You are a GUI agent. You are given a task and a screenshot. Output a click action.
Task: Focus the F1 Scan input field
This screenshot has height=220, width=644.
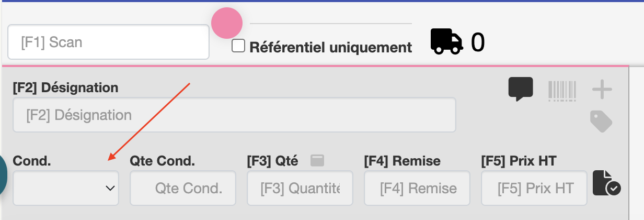click(x=108, y=42)
